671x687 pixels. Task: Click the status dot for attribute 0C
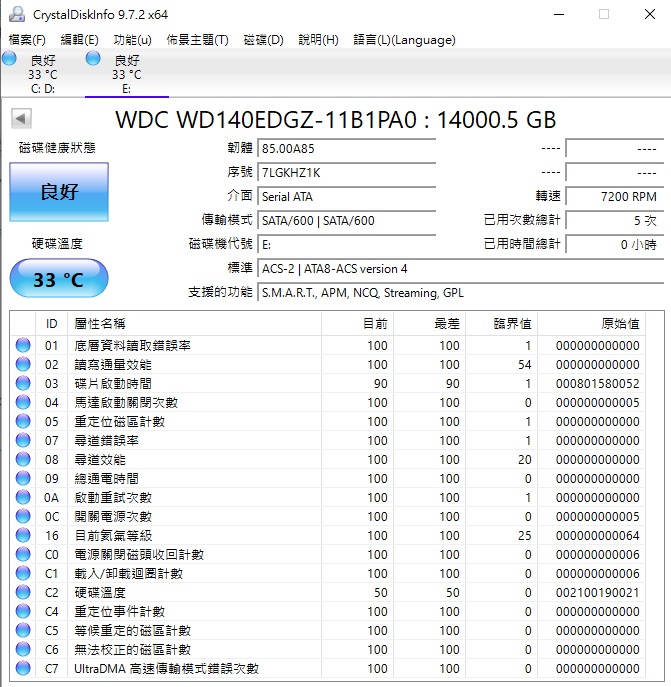(23, 516)
